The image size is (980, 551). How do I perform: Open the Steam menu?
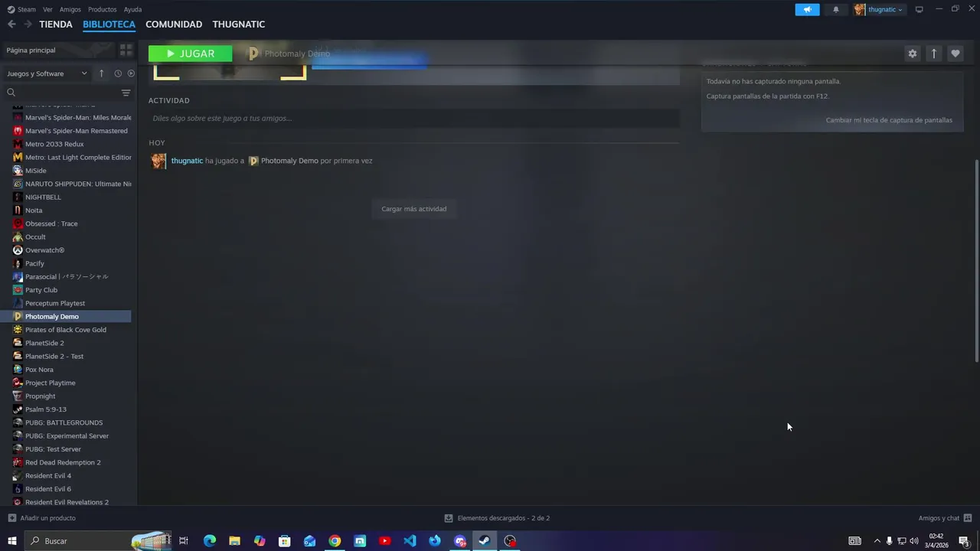click(21, 9)
